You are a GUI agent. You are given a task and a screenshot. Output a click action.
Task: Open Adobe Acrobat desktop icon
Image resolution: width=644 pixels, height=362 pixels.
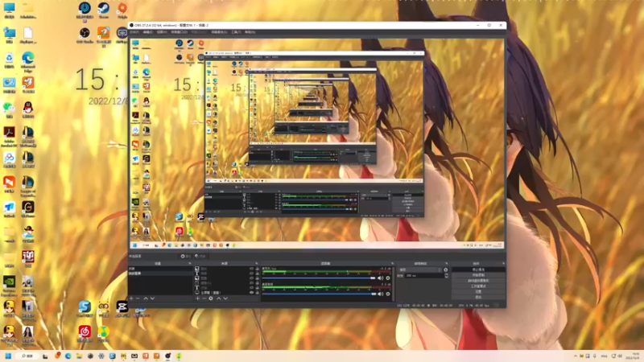[x=9, y=136]
